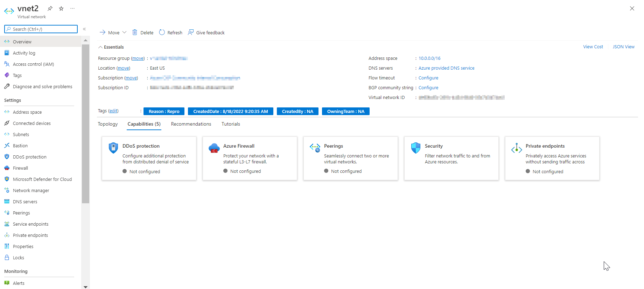Image resolution: width=644 pixels, height=289 pixels.
Task: Click the 10.0.0.0/16 address space link
Action: click(x=429, y=58)
